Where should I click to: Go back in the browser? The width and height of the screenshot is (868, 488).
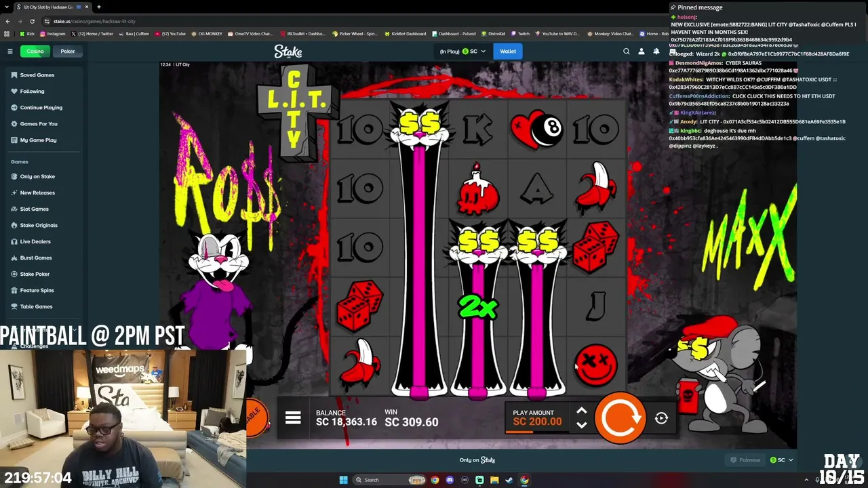[7, 21]
